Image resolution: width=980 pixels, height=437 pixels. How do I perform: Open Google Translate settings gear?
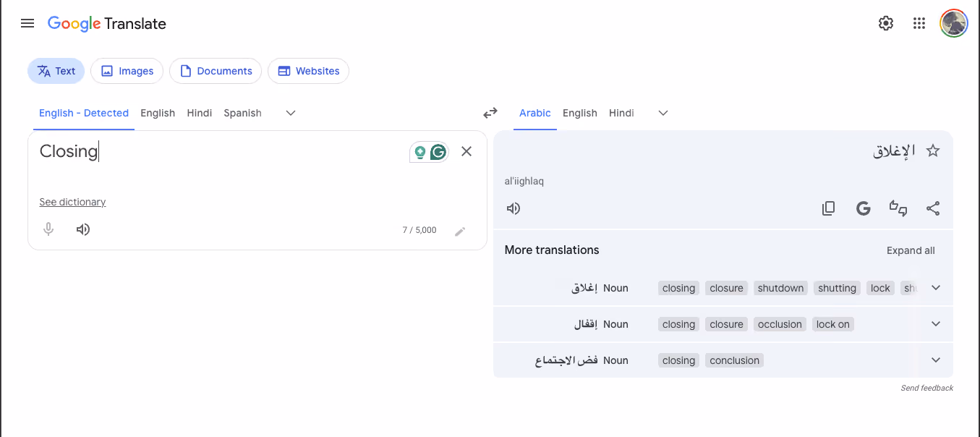(x=886, y=23)
